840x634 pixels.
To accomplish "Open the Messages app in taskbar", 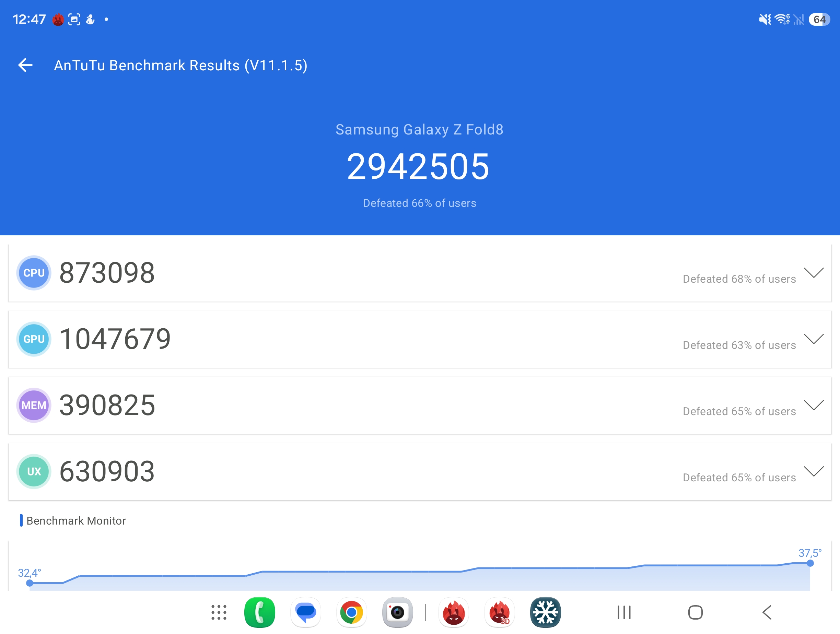I will (306, 612).
